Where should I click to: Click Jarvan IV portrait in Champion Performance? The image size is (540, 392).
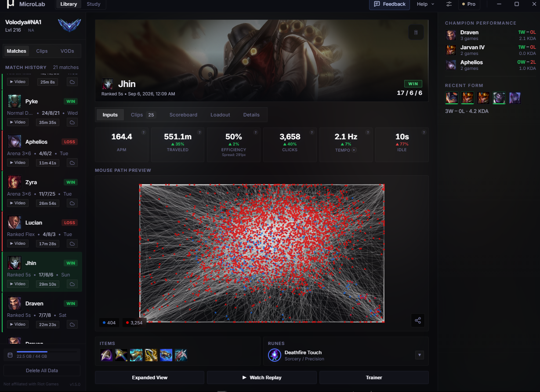[x=451, y=50]
